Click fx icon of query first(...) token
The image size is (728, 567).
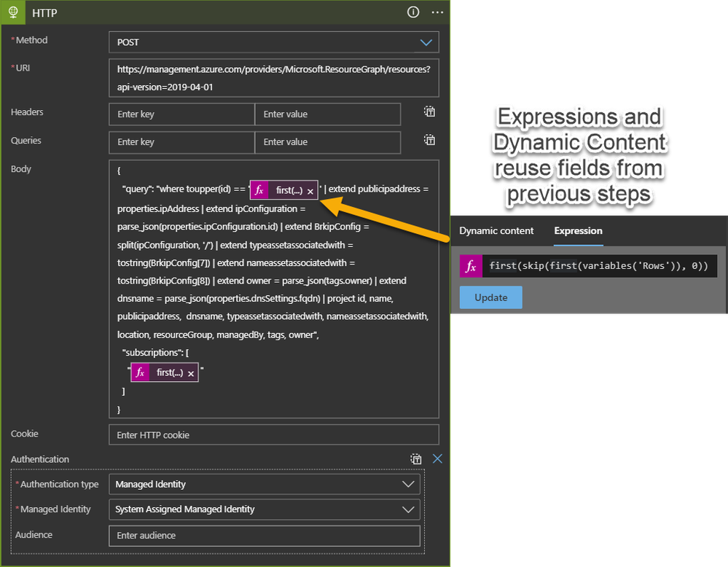click(x=259, y=190)
